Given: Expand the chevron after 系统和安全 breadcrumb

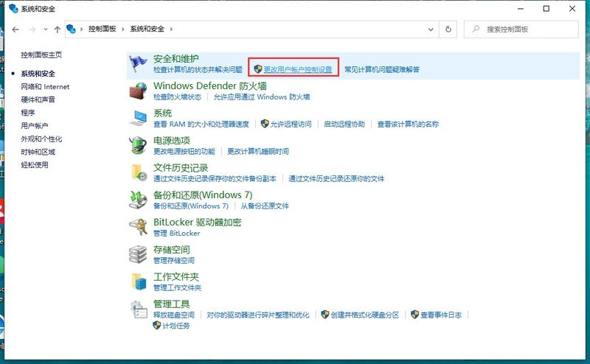Looking at the screenshot, I should (x=171, y=29).
